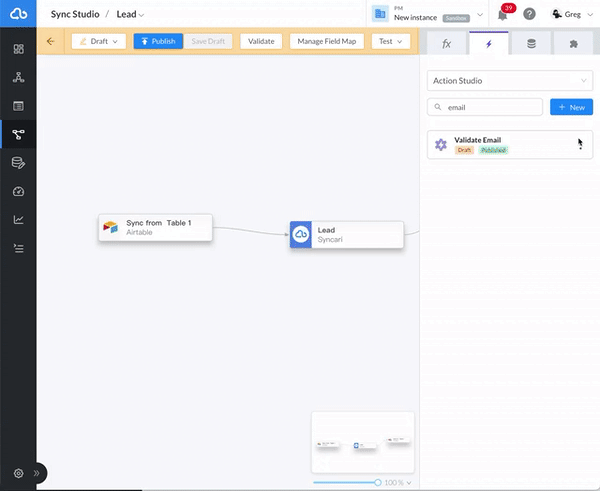Select the Lead Syncari node
600x491 pixels.
(x=347, y=234)
